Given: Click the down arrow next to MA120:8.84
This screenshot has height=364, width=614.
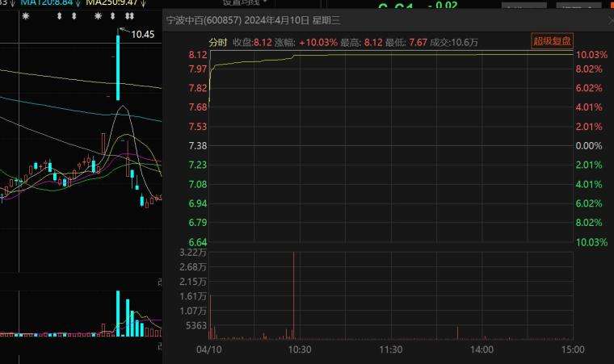Looking at the screenshot, I should tap(78, 3).
